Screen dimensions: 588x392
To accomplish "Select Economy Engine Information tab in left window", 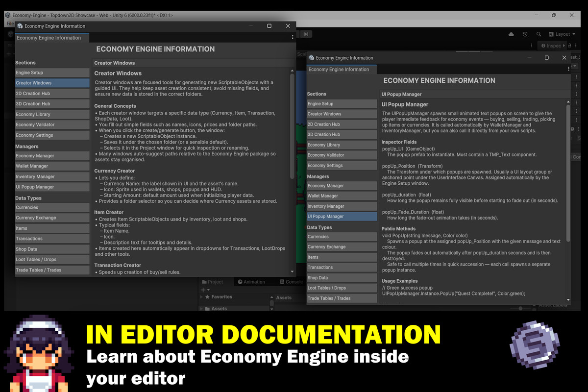I will (x=52, y=38).
